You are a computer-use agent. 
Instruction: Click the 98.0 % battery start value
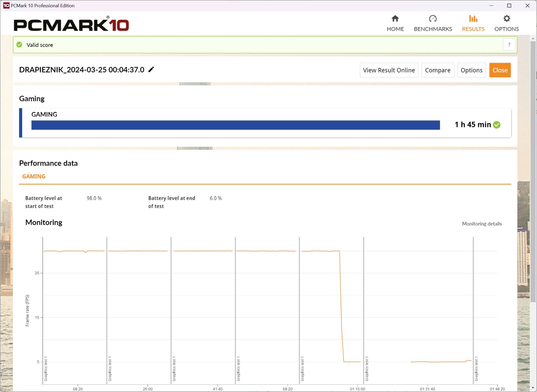point(94,198)
